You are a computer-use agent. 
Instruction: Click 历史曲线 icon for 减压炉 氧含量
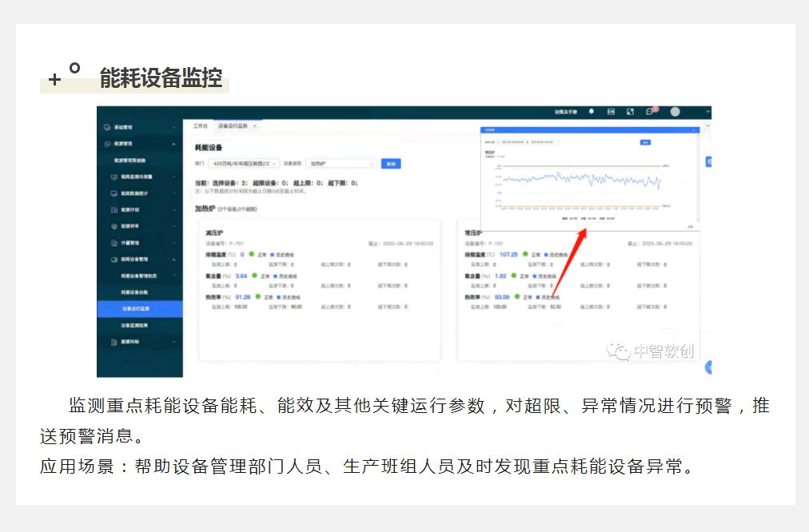[273, 276]
